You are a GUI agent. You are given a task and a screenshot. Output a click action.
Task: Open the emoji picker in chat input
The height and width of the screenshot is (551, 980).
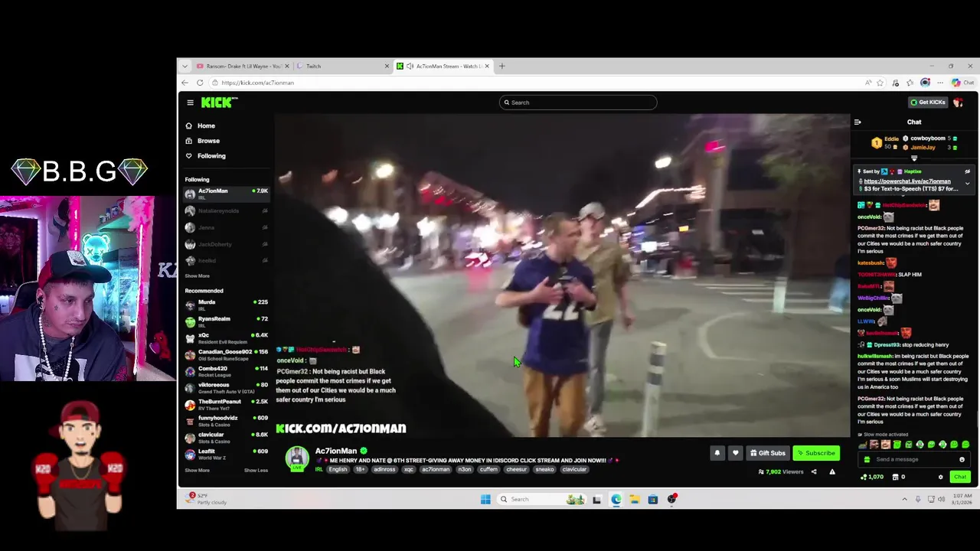(x=962, y=459)
